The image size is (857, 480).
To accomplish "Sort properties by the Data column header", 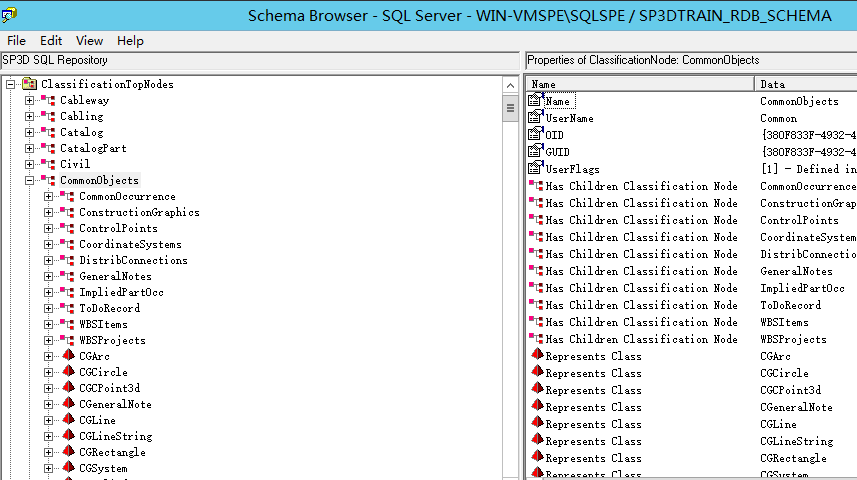I will click(806, 84).
